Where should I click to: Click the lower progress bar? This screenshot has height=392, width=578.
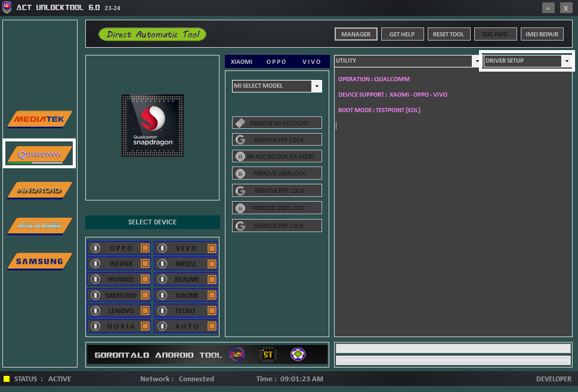453,360
